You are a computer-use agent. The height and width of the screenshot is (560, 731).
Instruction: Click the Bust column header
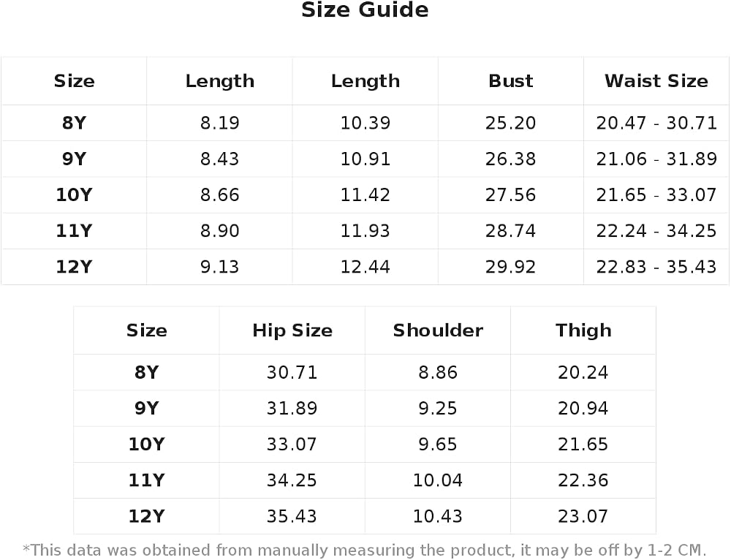point(510,80)
